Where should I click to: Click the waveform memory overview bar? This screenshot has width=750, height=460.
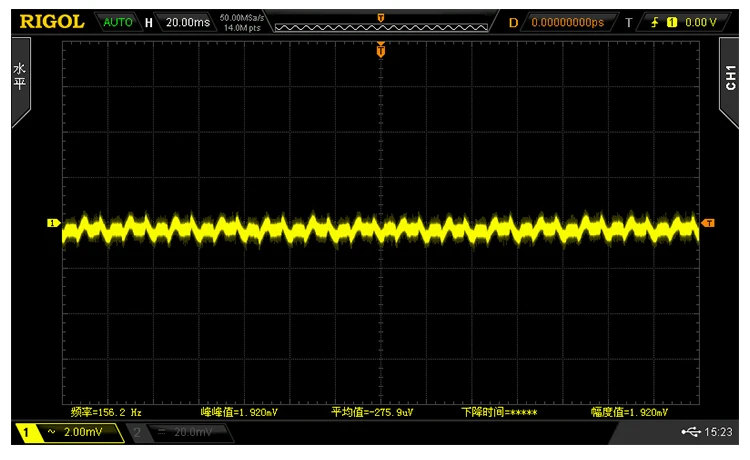pos(381,28)
